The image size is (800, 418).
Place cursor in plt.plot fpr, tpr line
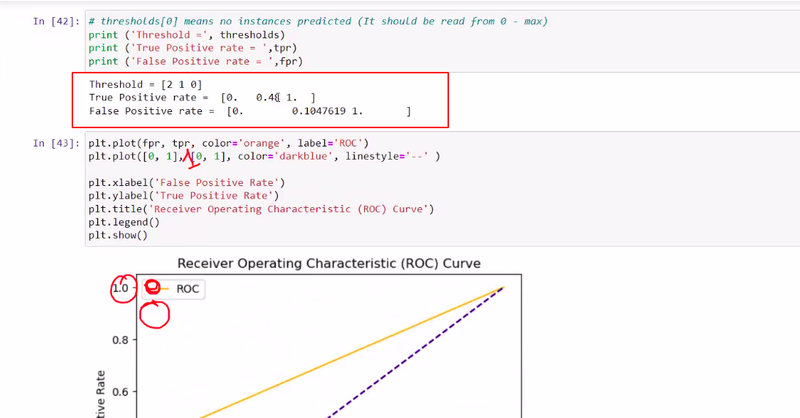coord(228,144)
